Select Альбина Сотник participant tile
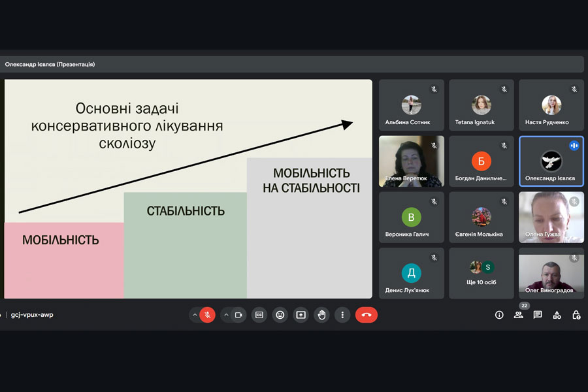Screen dimensions: 588x392 (x=412, y=105)
